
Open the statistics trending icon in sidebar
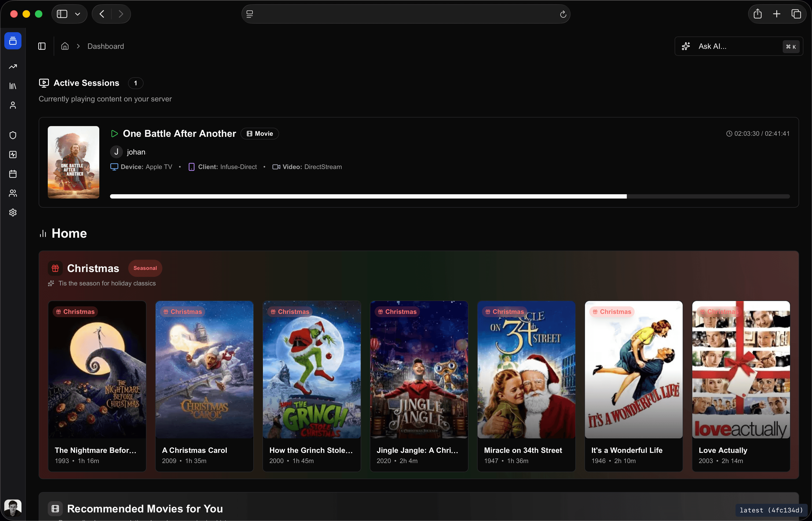(13, 67)
